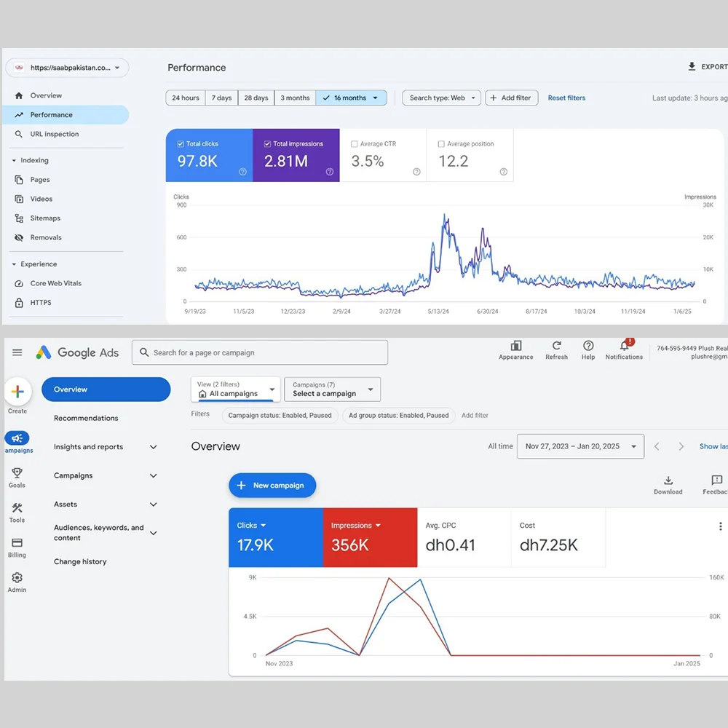Viewport: 728px width, 728px height.
Task: Click the Reset filters link
Action: tap(566, 98)
